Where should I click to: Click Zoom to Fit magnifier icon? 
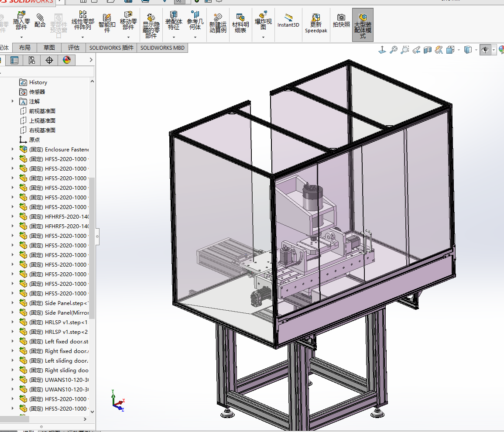pos(394,50)
